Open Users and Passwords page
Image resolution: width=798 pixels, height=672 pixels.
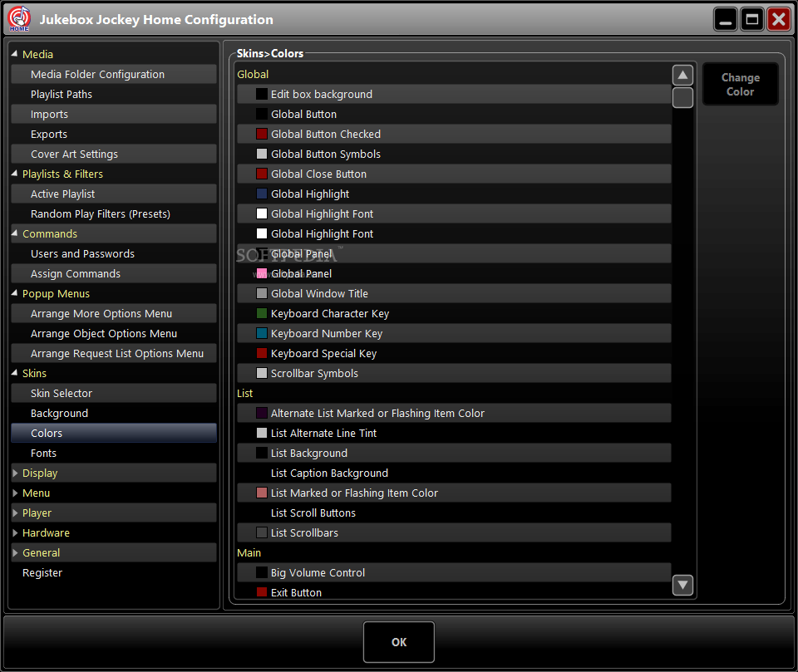114,253
